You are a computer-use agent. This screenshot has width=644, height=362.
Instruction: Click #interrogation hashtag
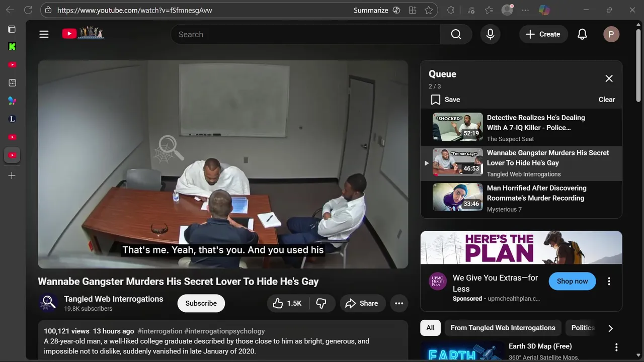pos(160,331)
